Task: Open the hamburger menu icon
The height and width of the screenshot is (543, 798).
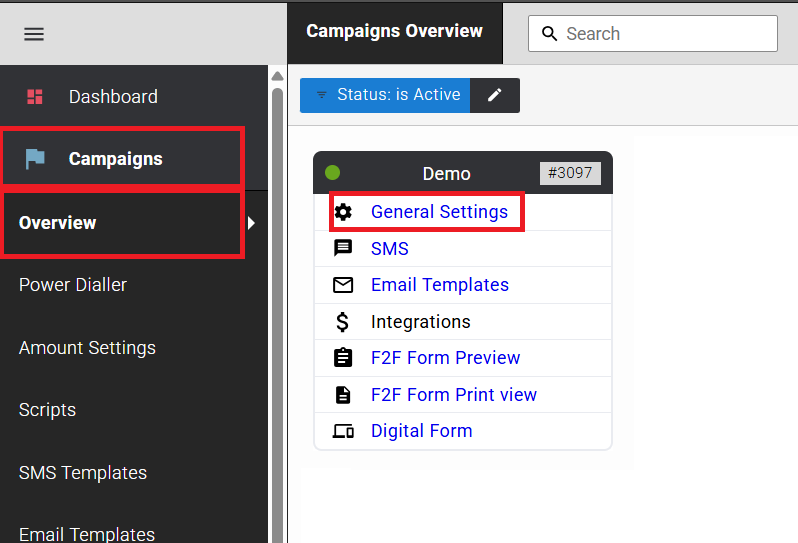Action: (x=34, y=34)
